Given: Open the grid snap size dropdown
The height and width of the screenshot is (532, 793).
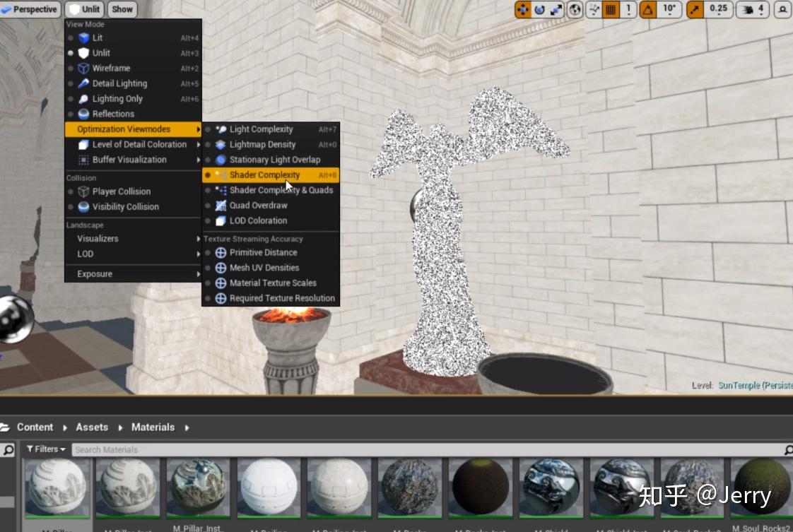Looking at the screenshot, I should coord(628,10).
